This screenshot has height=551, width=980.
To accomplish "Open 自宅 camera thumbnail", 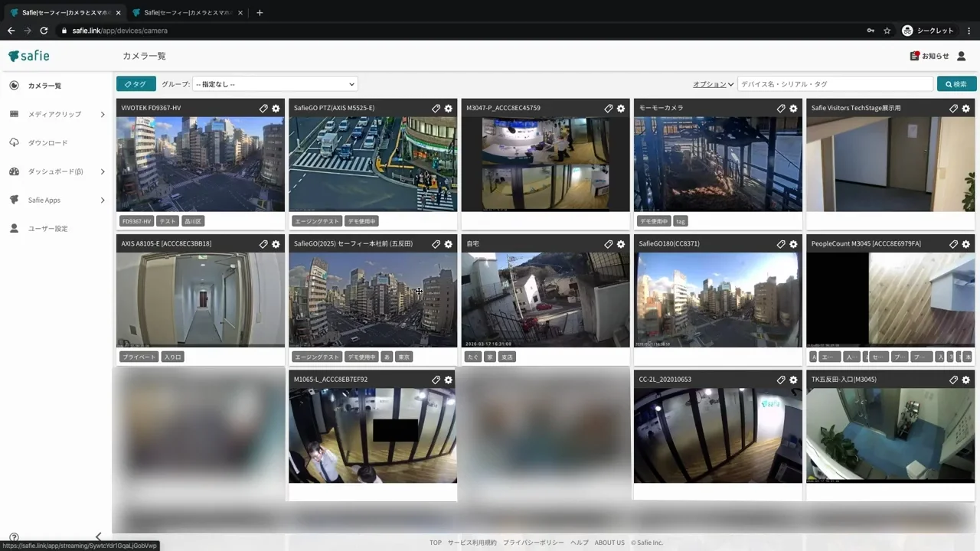I will (545, 299).
